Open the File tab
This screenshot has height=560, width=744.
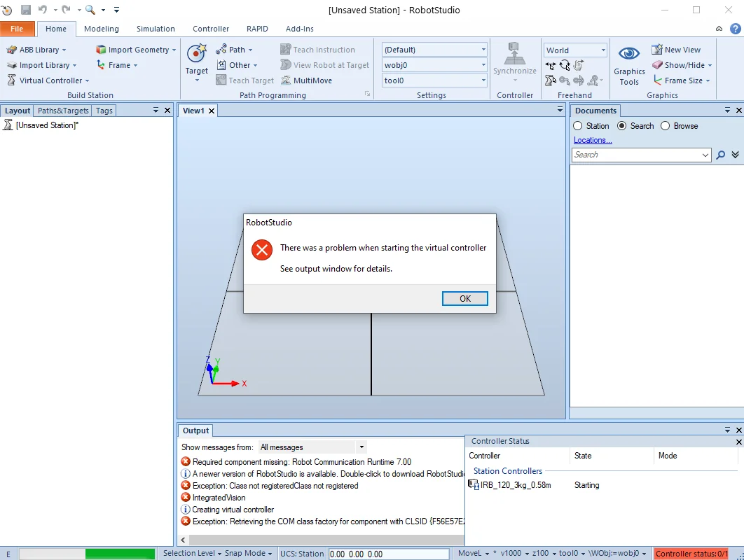click(17, 29)
